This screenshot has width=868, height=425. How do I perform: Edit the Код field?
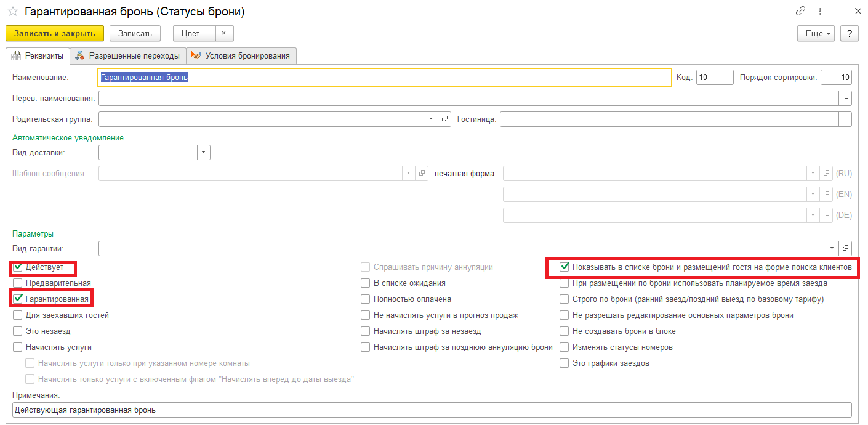715,77
